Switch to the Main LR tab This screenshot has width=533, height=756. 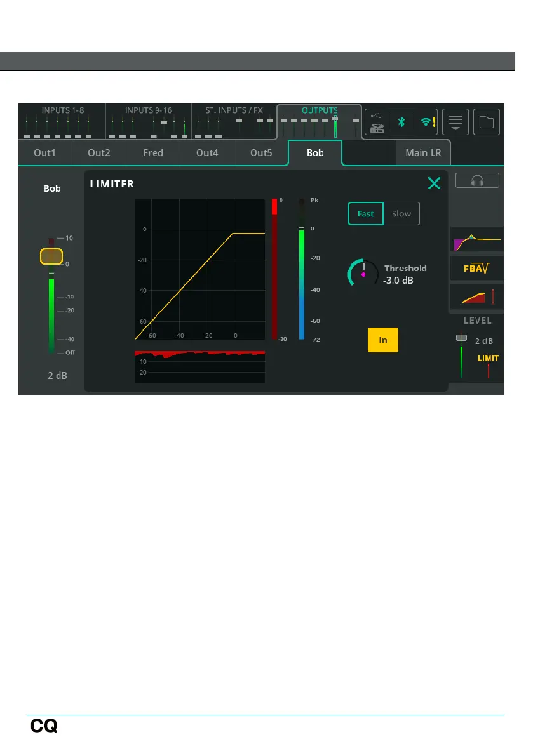(423, 153)
